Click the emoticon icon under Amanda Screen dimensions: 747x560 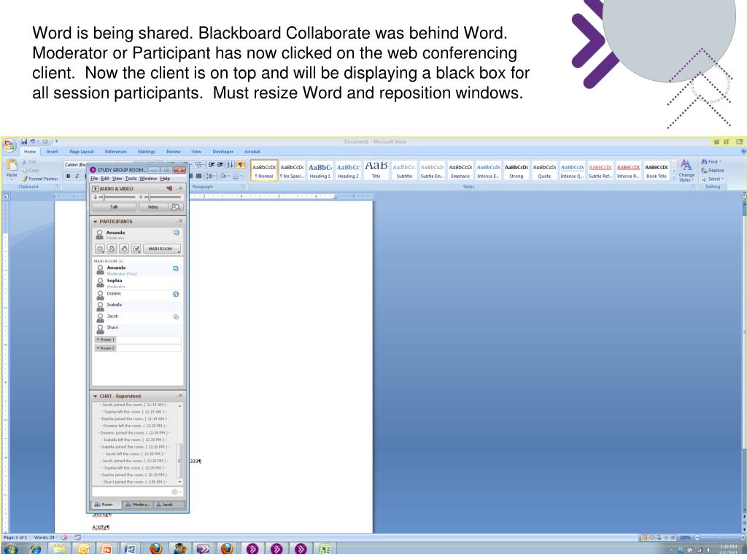(x=100, y=249)
